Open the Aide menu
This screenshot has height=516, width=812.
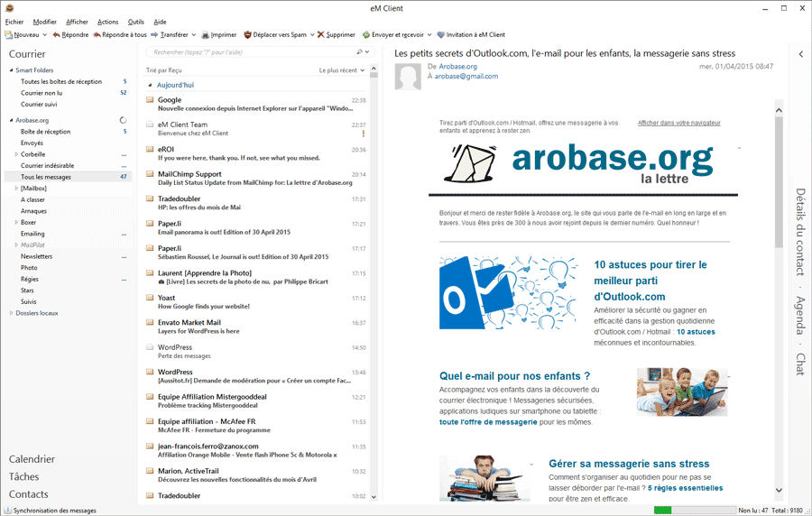point(160,22)
